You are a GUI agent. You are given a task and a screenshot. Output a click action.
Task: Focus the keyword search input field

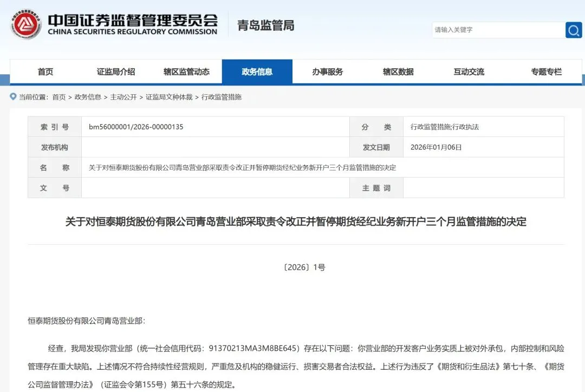498,30
